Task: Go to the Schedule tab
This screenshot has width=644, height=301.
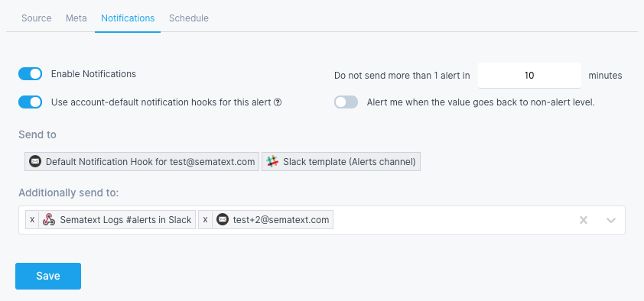Action: pyautogui.click(x=189, y=18)
